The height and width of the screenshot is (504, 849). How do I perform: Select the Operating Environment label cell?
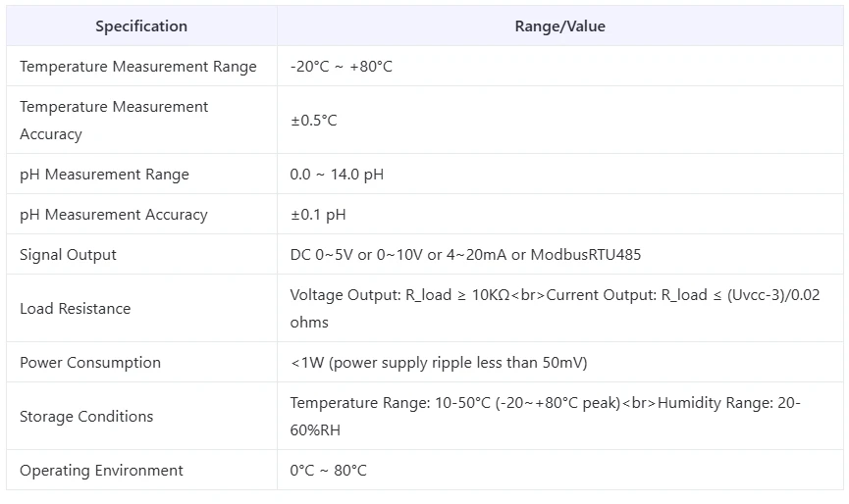pyautogui.click(x=101, y=471)
